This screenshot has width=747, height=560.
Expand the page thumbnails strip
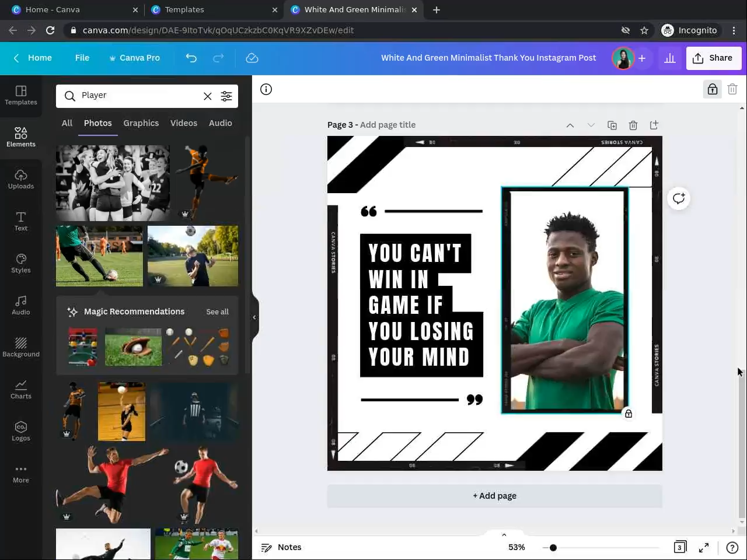[x=504, y=534]
